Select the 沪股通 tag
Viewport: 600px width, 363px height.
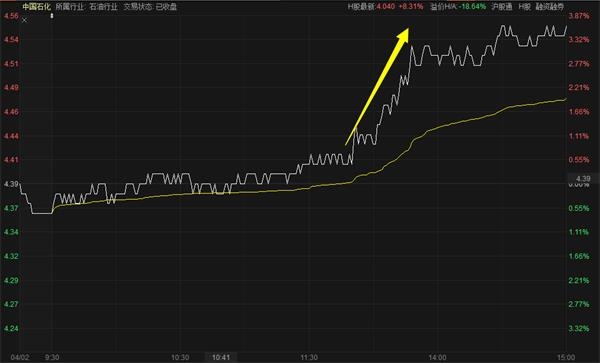(x=502, y=7)
